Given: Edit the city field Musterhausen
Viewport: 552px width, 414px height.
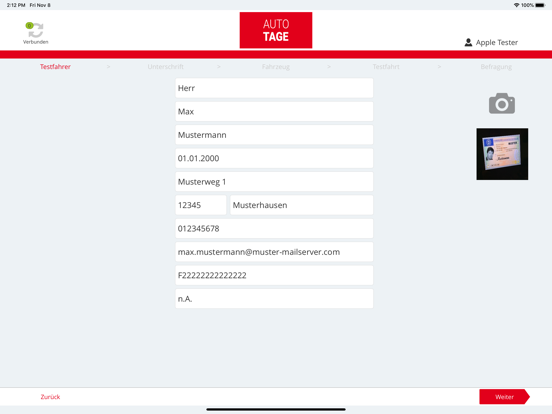Looking at the screenshot, I should click(x=302, y=205).
